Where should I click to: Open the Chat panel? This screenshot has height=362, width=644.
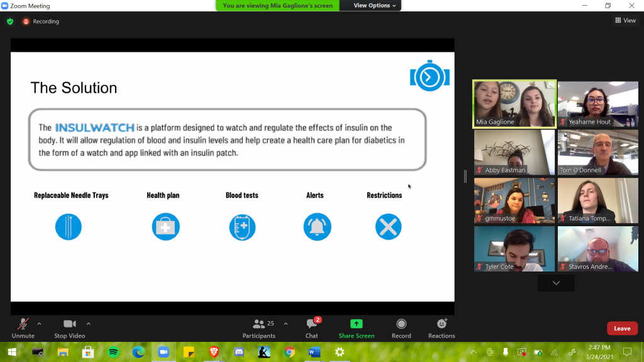(x=312, y=328)
